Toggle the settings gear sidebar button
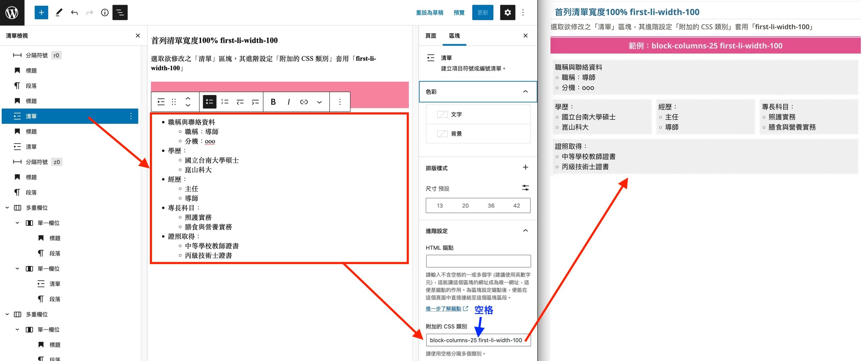The width and height of the screenshot is (868, 361). click(507, 13)
